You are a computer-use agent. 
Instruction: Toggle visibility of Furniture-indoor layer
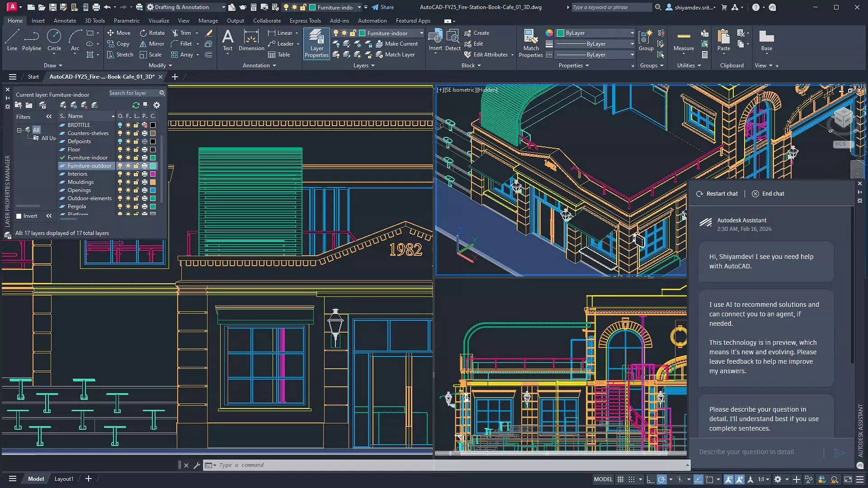click(x=118, y=157)
